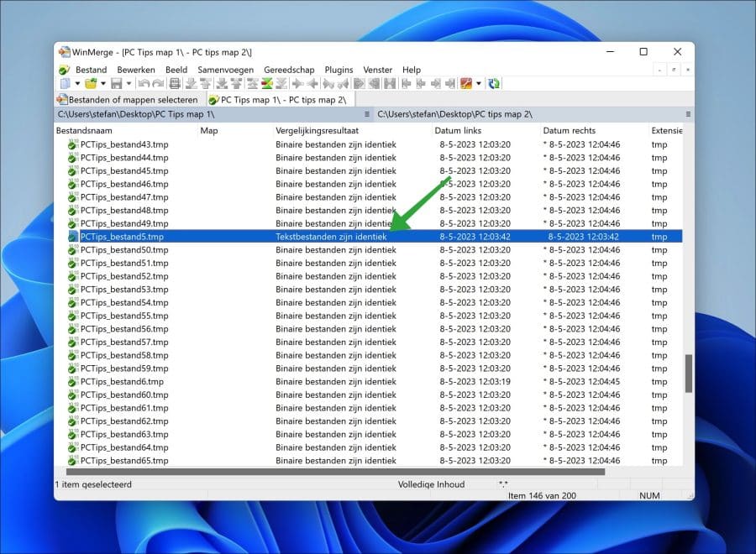Sort by the Datum links column header

[x=486, y=131]
